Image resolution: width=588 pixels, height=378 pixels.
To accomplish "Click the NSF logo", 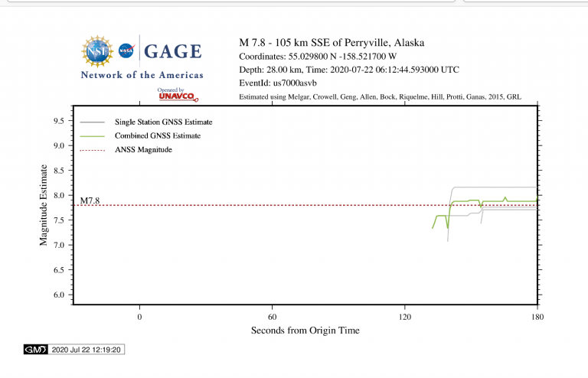I will click(x=97, y=51).
